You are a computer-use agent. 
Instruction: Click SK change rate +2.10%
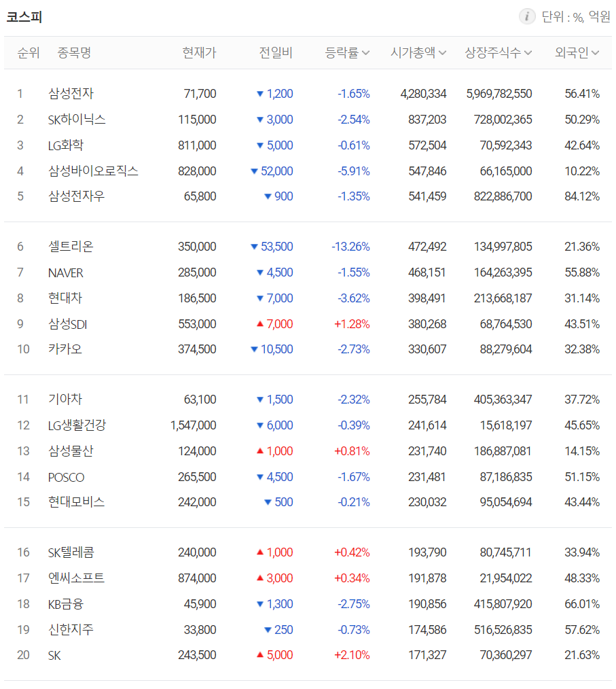pos(352,655)
